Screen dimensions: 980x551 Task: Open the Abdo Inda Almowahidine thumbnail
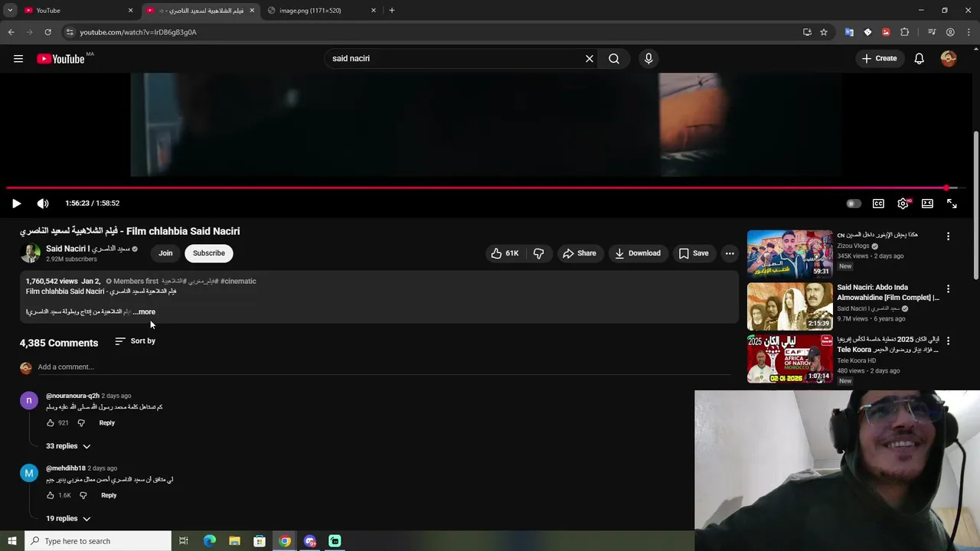click(789, 306)
